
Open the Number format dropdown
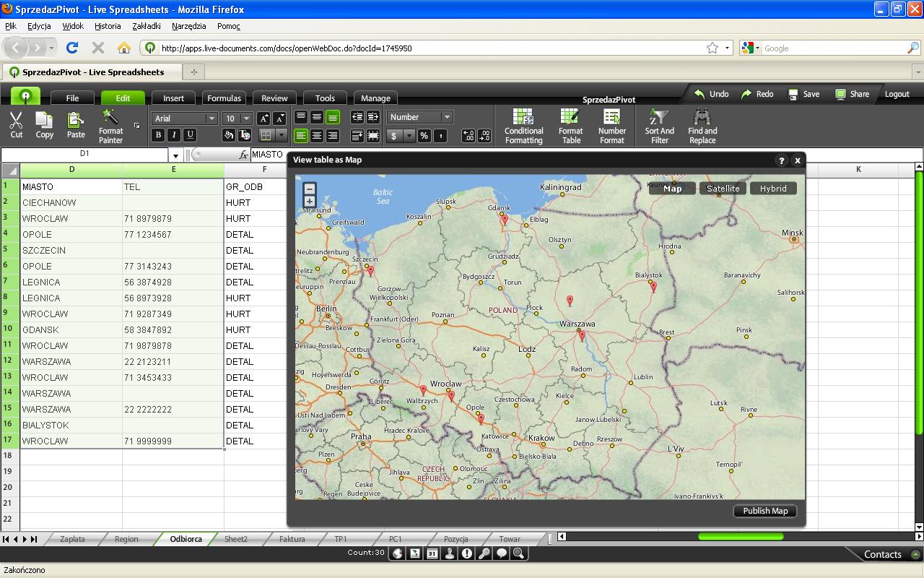click(447, 117)
